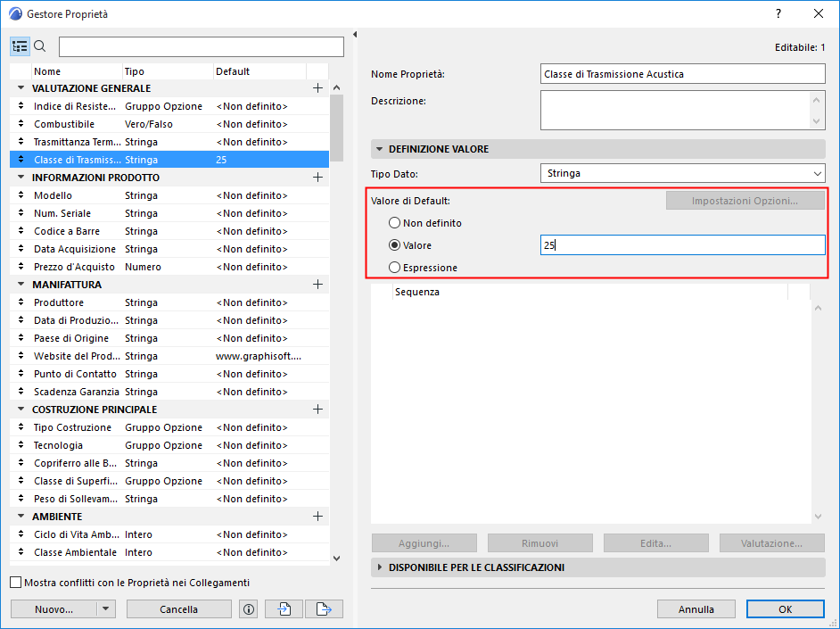
Task: Click the Descrizione text area
Action: [675, 111]
